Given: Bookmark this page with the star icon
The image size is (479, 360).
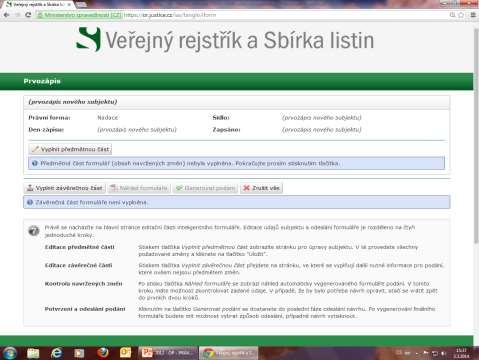Looking at the screenshot, I should click(x=461, y=15).
